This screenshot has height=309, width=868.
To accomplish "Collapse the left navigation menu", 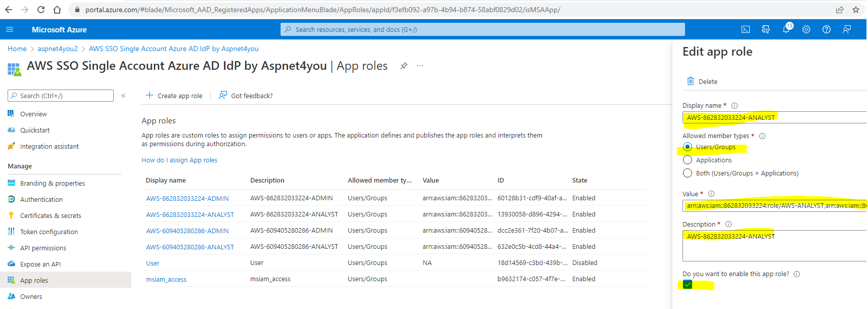I will [x=123, y=96].
